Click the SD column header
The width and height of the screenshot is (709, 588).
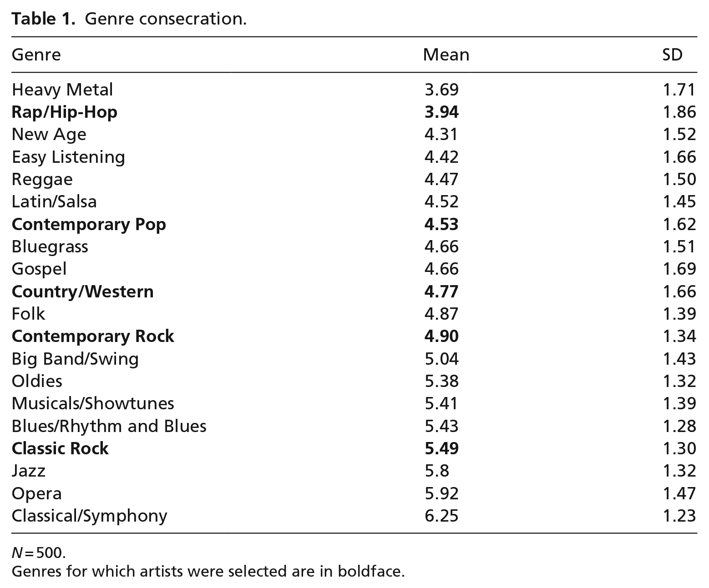[672, 55]
